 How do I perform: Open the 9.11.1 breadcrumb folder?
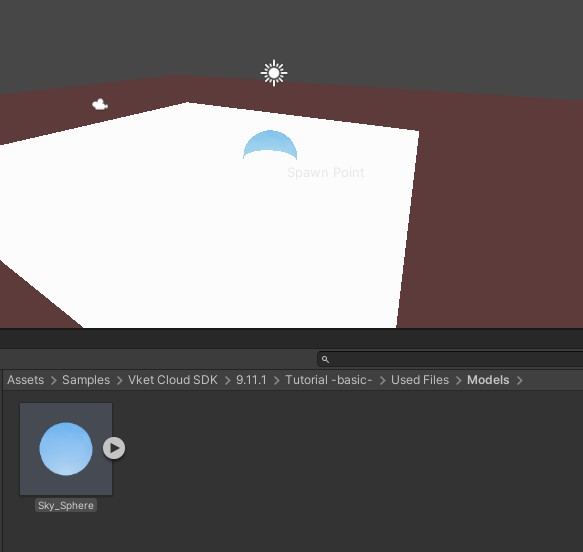click(251, 380)
